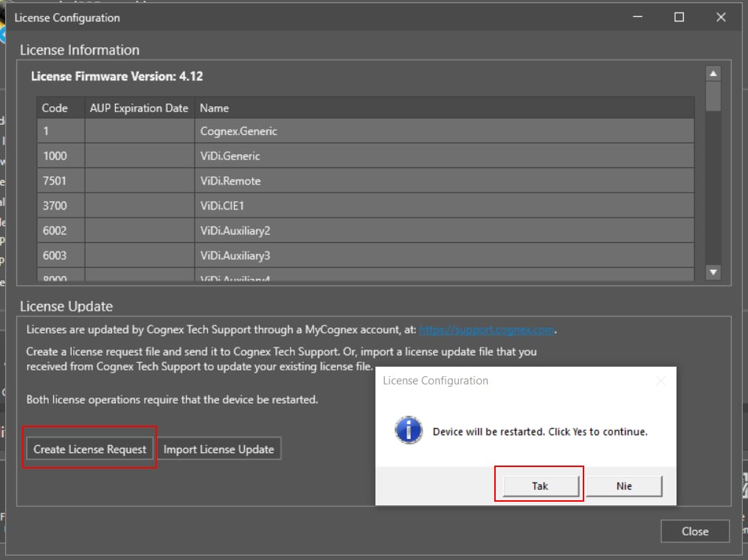Select the ViDi.Auxiliary2 license row
The width and height of the screenshot is (748, 560).
pyautogui.click(x=365, y=230)
